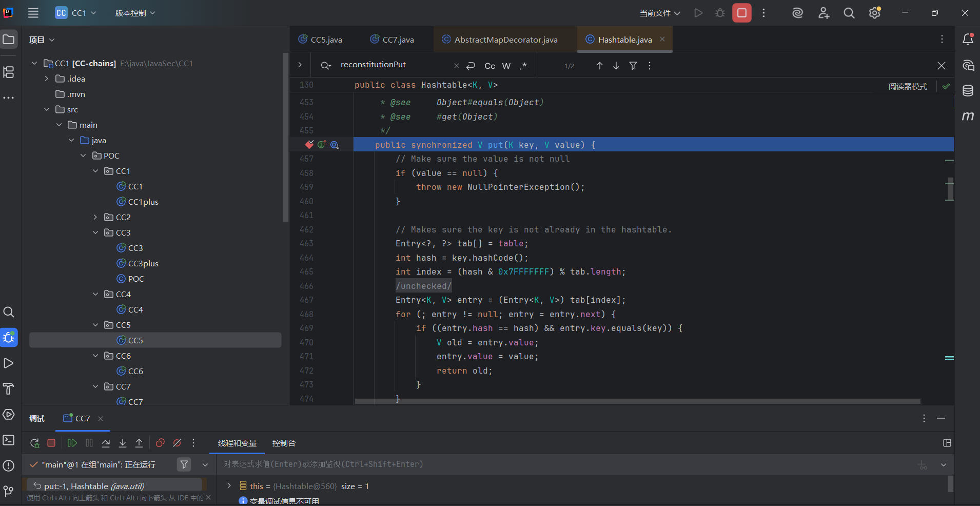
Task: Click the Step Into icon
Action: [123, 443]
